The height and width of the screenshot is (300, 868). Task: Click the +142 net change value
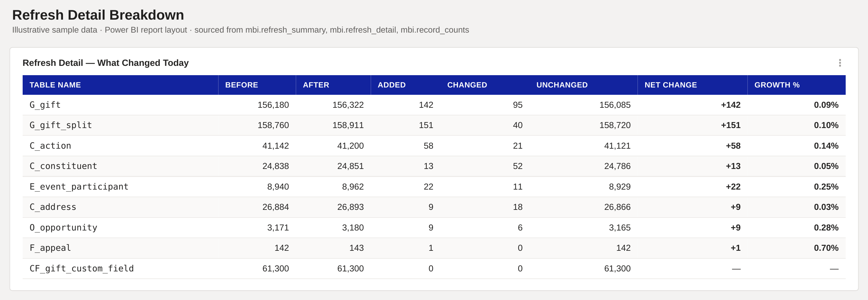pyautogui.click(x=730, y=105)
